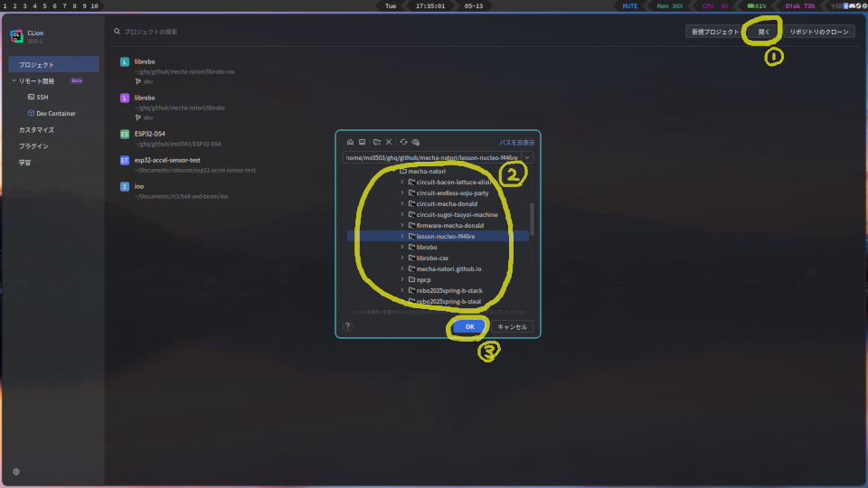Click the 開く button

click(763, 33)
